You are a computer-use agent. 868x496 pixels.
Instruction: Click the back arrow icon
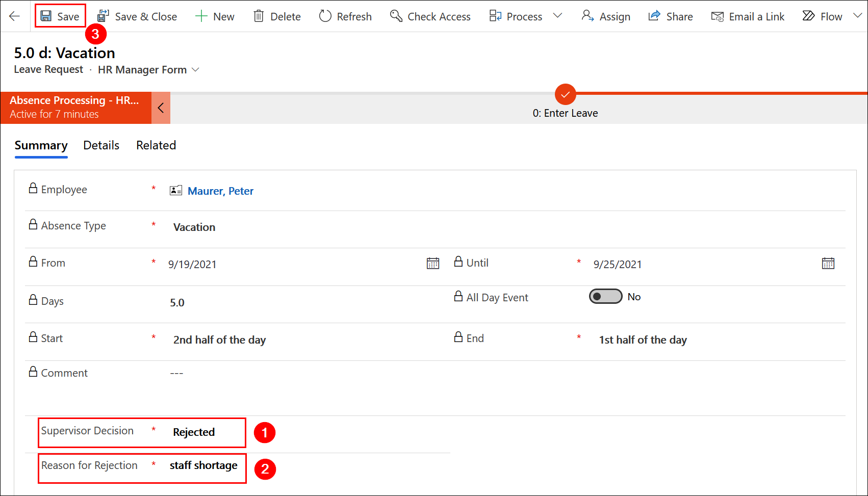(14, 16)
